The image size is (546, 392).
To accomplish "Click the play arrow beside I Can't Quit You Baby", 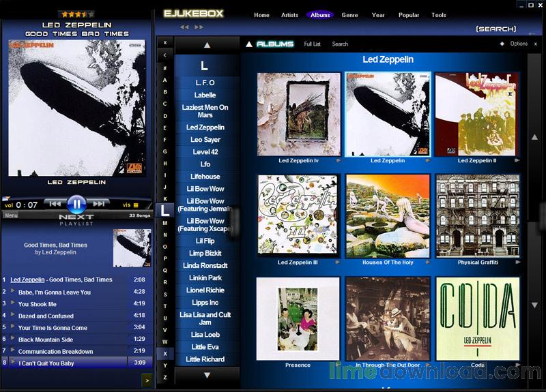I will pos(13,362).
